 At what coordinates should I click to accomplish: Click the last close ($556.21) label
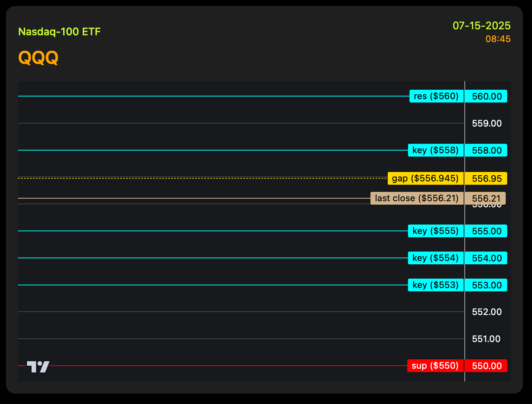click(417, 198)
